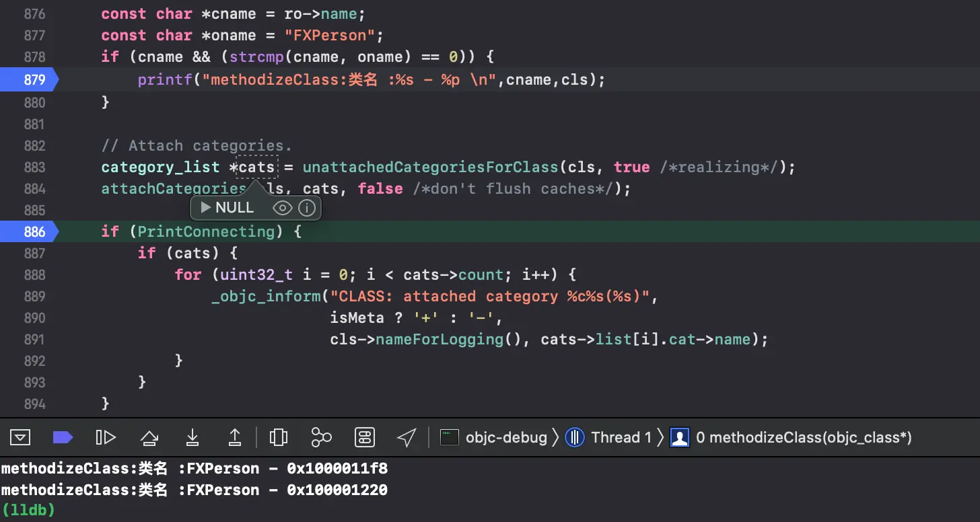Click console output line ending 0x100001220
This screenshot has height=522, width=980.
pos(195,490)
